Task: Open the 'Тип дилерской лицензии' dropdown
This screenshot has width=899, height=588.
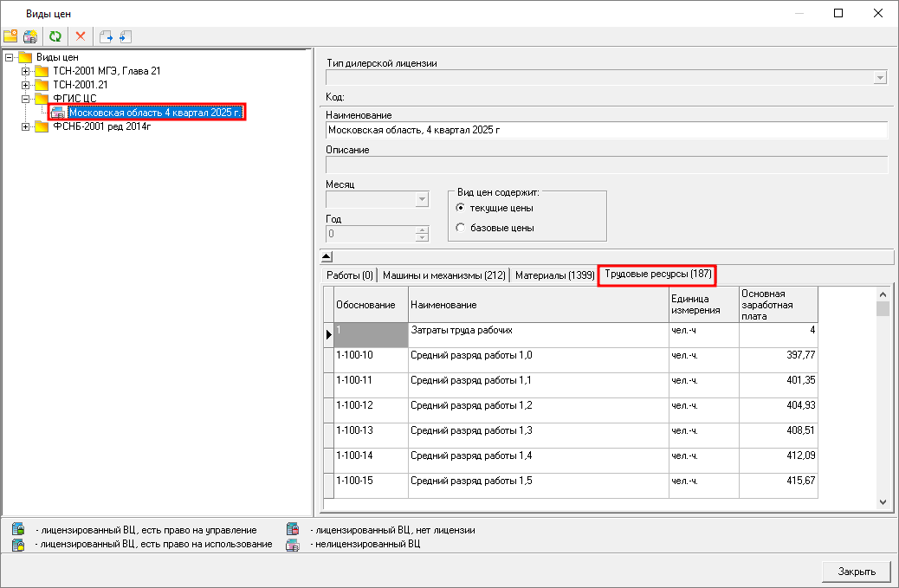Action: 881,78
